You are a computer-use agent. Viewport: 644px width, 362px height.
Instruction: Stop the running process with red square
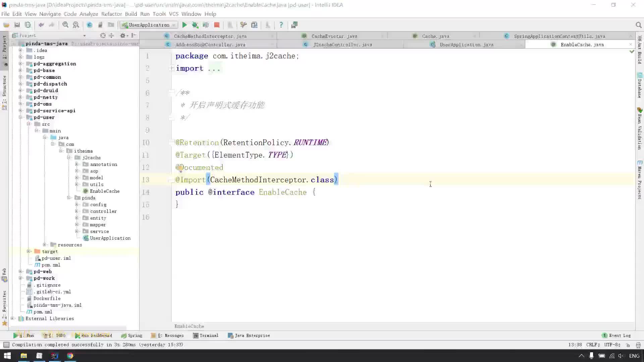click(x=217, y=25)
